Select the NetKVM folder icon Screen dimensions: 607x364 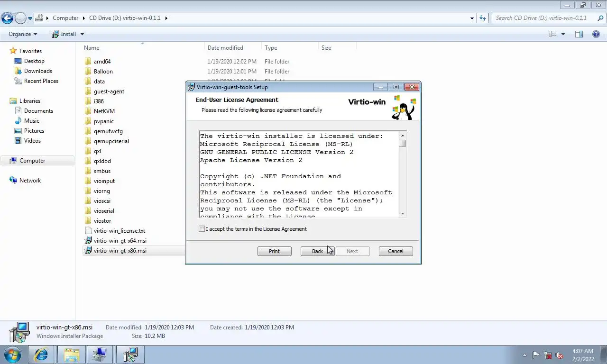[88, 111]
